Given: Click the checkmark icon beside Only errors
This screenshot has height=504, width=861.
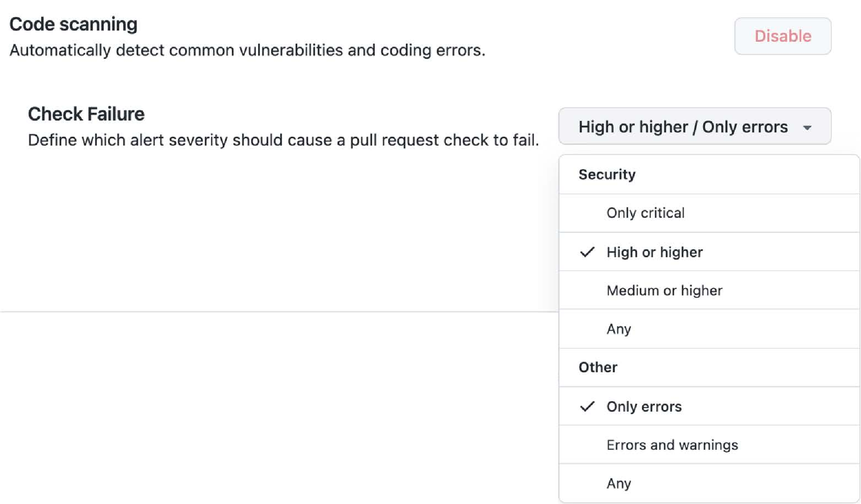Looking at the screenshot, I should [x=587, y=407].
